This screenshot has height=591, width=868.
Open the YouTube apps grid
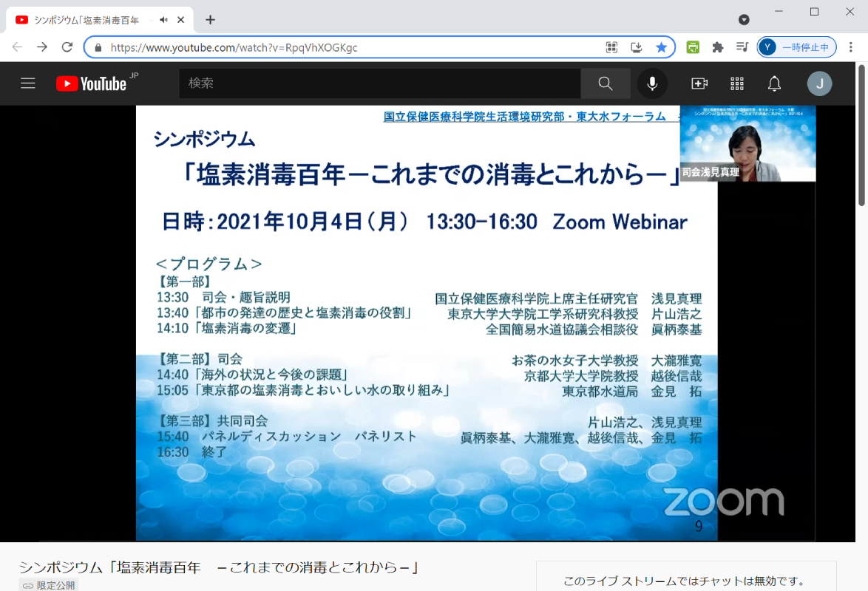pos(736,83)
